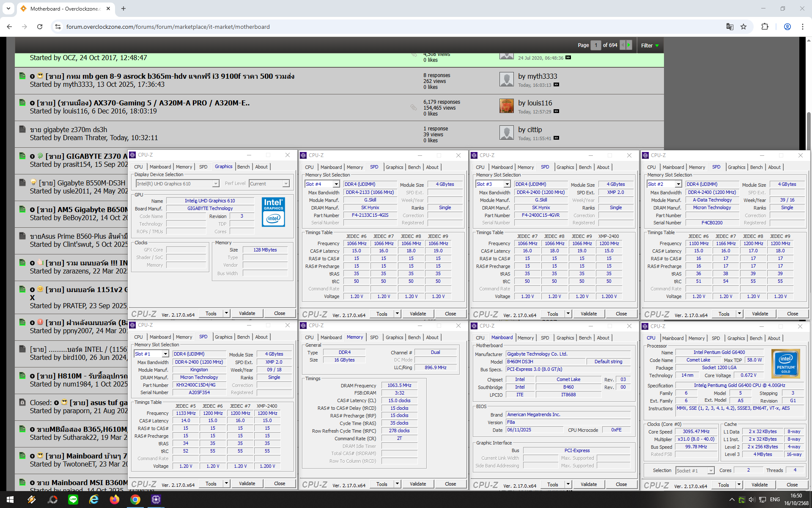Open Mainboard tab in Pentium G6400 CPU-Z window
812x508 pixels.
(672, 338)
